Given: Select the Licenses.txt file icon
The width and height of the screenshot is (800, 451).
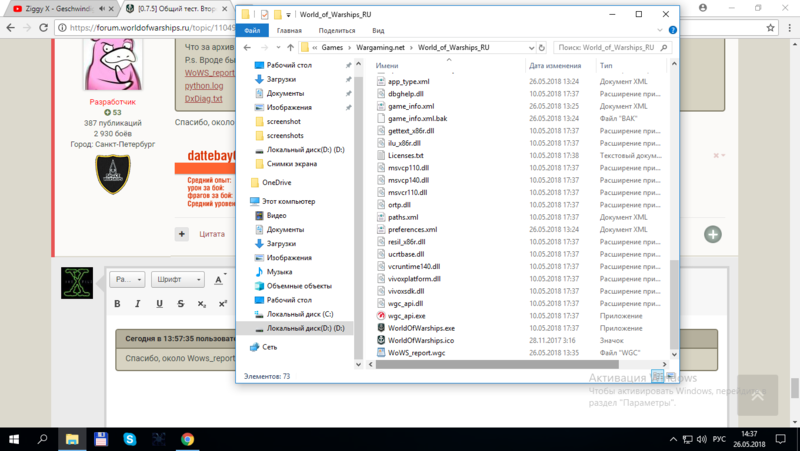Looking at the screenshot, I should (381, 155).
